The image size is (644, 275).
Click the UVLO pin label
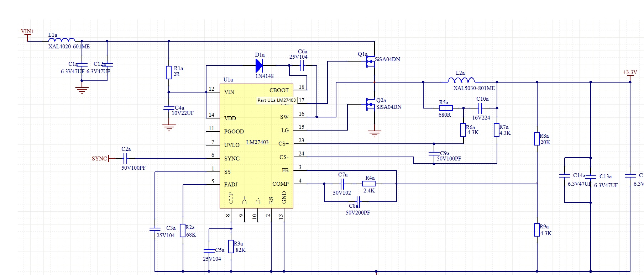(x=232, y=145)
